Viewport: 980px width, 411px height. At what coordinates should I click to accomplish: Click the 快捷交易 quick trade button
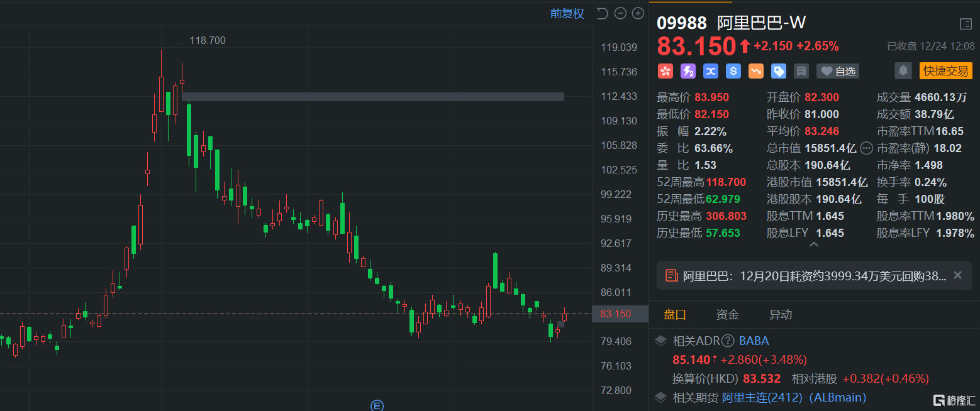(945, 70)
